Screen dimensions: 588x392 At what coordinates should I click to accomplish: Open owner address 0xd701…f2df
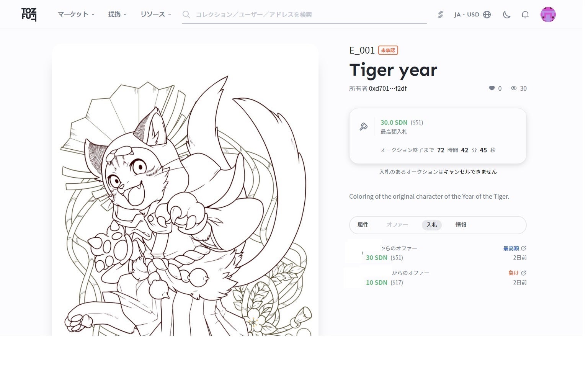click(387, 88)
